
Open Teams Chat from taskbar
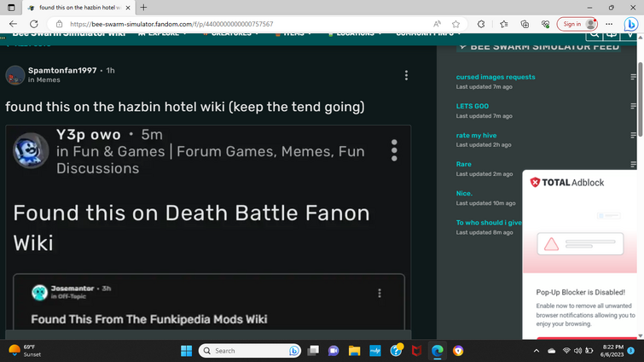[x=334, y=351]
